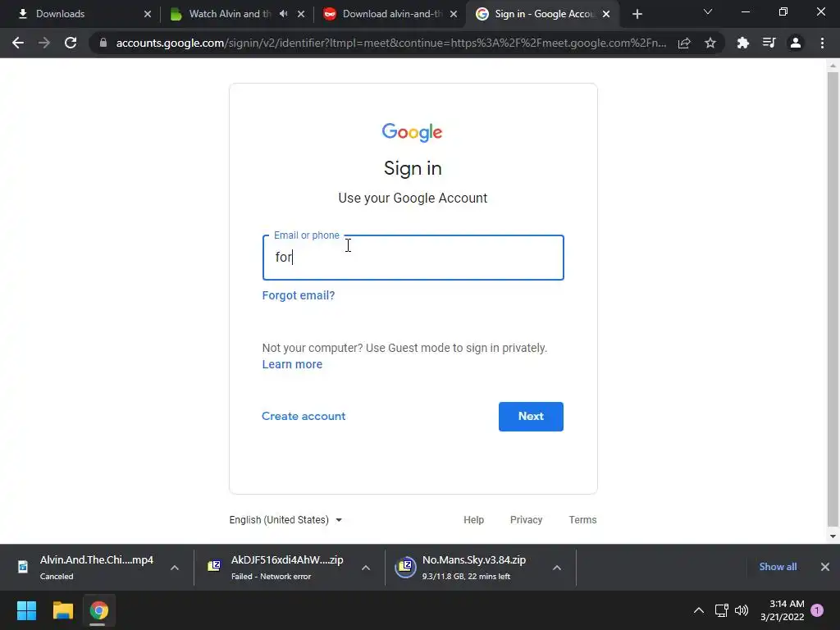
Task: View site info via lock icon
Action: point(103,43)
